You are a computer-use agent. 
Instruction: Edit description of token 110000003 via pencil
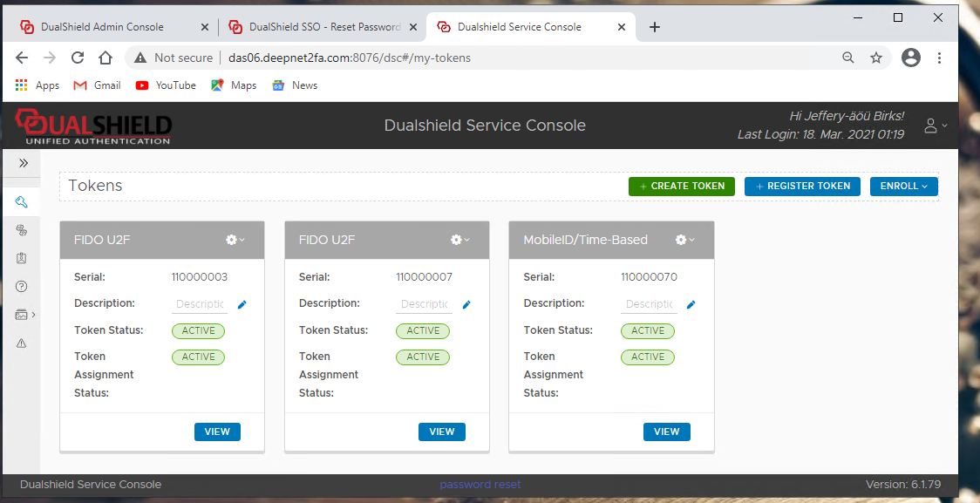click(x=242, y=304)
